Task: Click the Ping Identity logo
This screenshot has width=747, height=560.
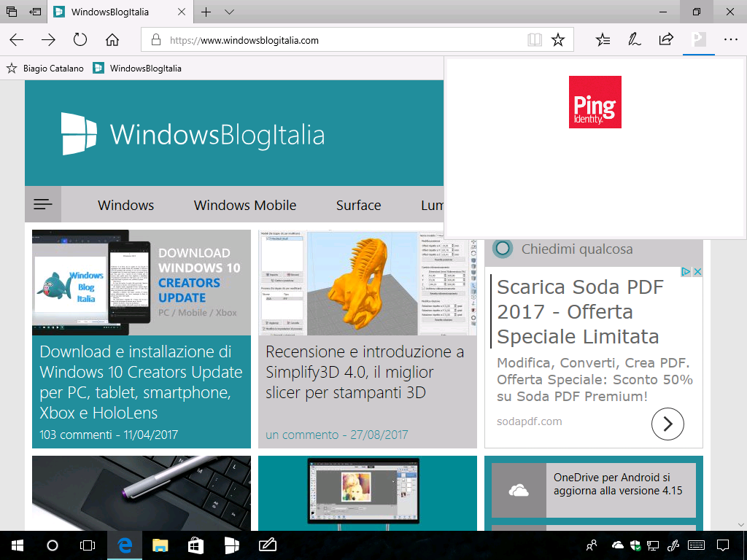Action: tap(595, 102)
